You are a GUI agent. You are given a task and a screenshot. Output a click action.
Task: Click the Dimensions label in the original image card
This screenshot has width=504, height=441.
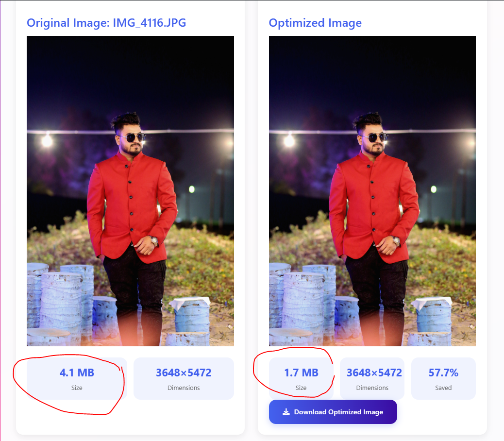[184, 388]
